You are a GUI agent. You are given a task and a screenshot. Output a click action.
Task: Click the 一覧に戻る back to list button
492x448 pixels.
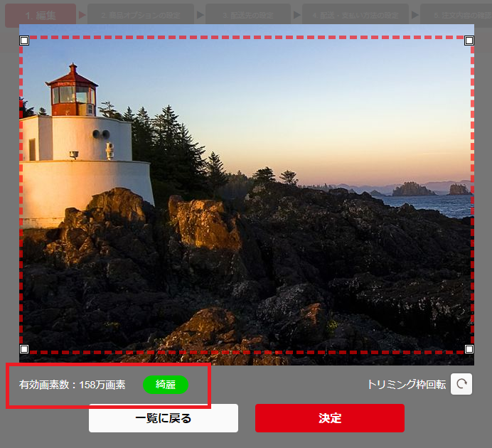[x=164, y=418]
